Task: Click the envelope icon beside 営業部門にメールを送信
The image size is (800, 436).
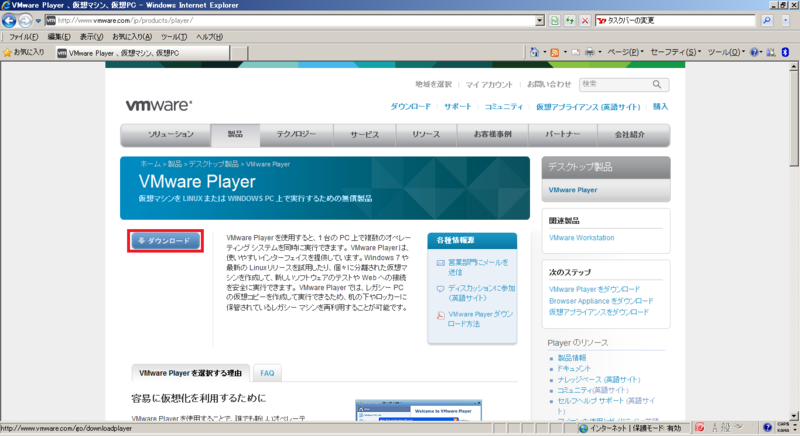Action: (x=440, y=263)
